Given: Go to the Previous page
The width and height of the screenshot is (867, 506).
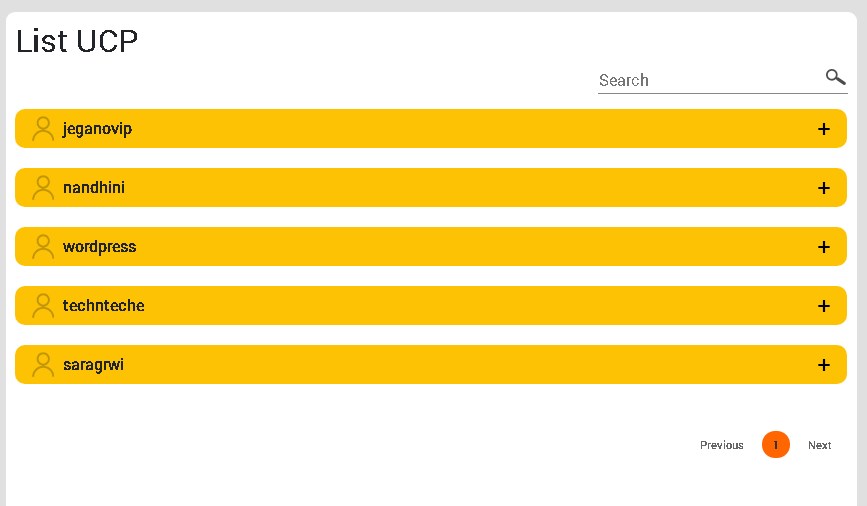Looking at the screenshot, I should coord(722,445).
